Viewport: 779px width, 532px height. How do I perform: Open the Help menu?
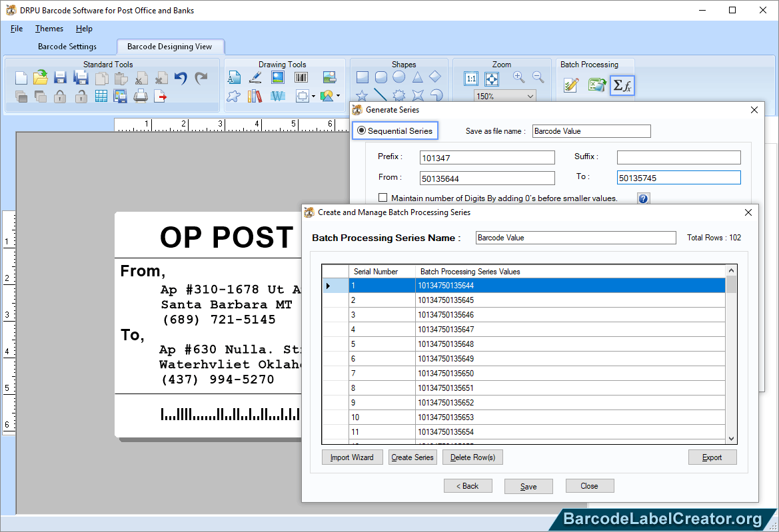click(84, 29)
